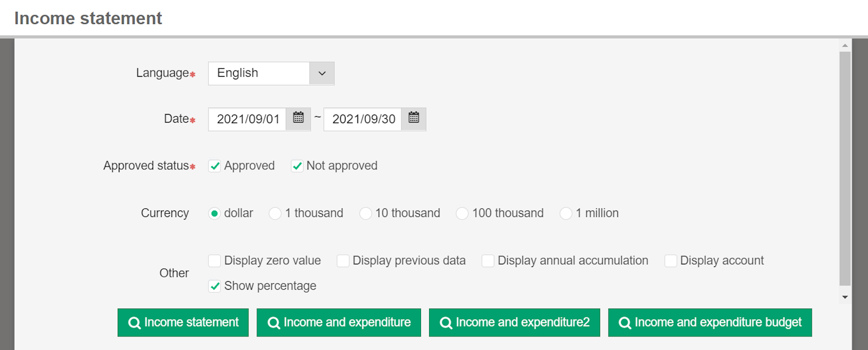Open the start date calendar picker
The image size is (868, 350).
tap(298, 118)
